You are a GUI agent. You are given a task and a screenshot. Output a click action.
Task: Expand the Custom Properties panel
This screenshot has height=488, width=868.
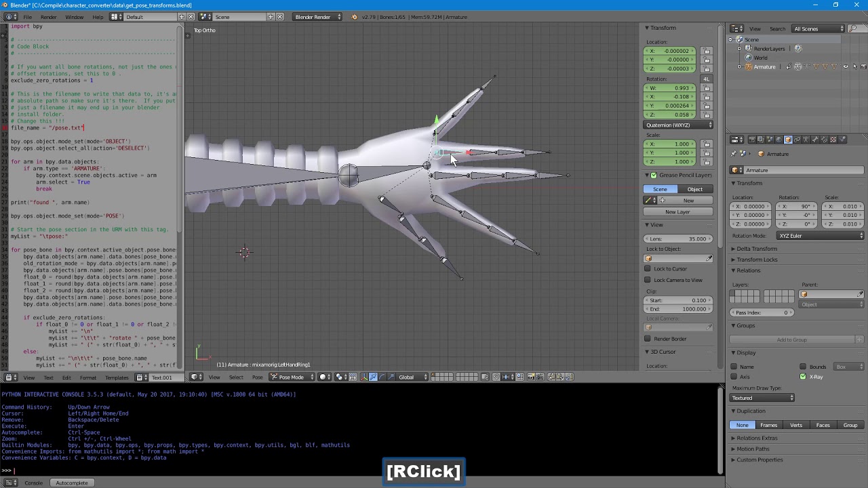tap(759, 460)
